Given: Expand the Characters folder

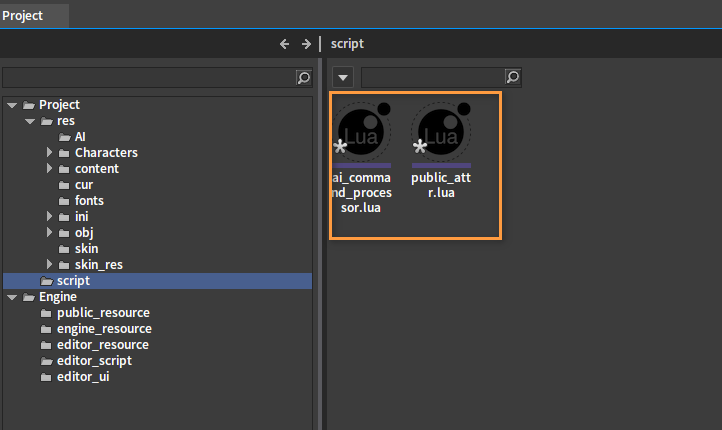Looking at the screenshot, I should 49,153.
